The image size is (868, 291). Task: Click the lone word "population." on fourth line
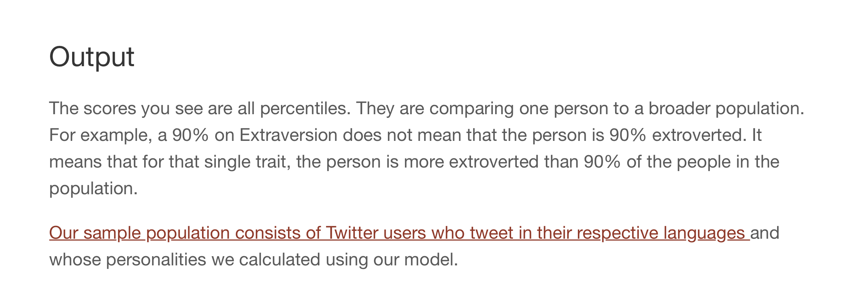93,189
